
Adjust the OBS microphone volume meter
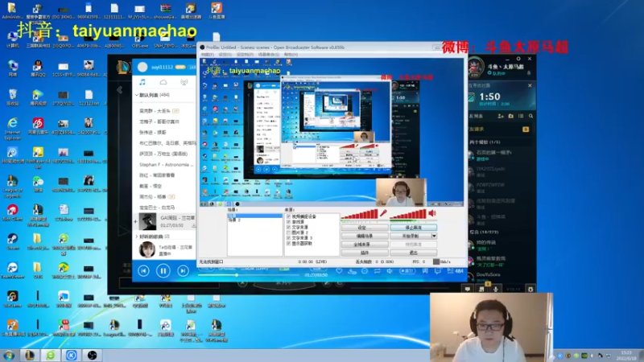point(359,214)
